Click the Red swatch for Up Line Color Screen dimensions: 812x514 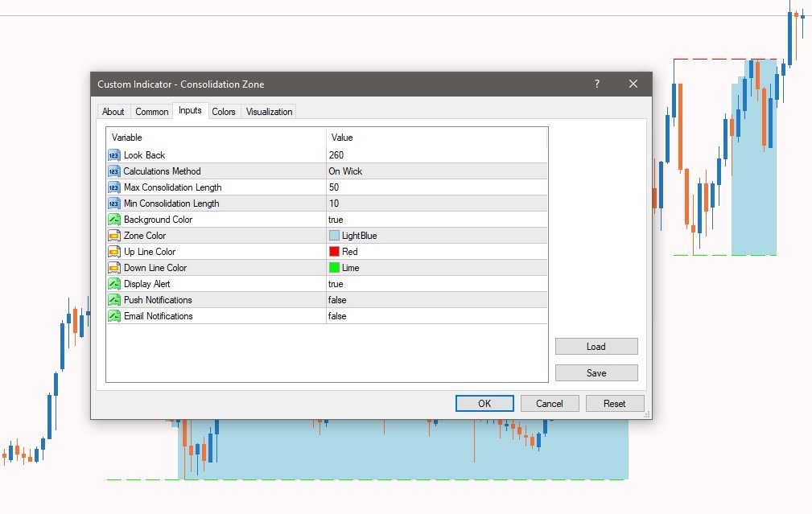tap(336, 251)
